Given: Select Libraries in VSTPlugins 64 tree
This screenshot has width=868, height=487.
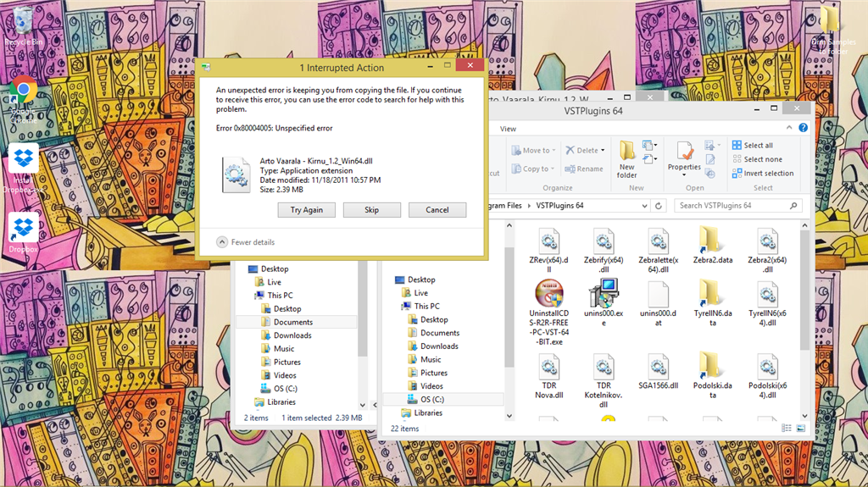Looking at the screenshot, I should point(421,412).
